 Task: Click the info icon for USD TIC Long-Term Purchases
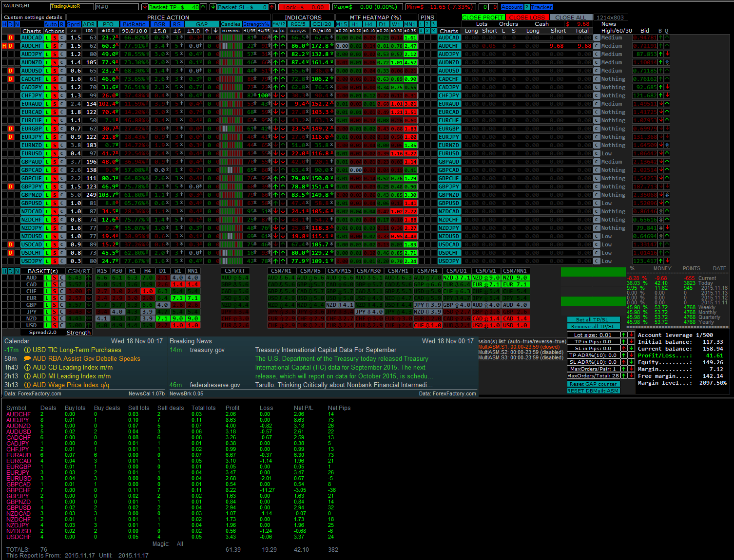click(x=28, y=350)
